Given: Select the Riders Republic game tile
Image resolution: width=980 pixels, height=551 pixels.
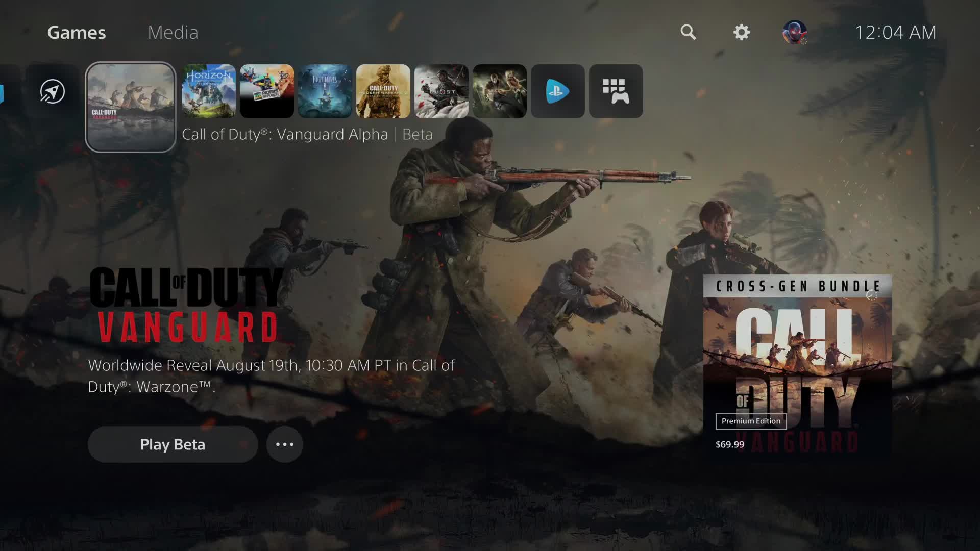Looking at the screenshot, I should click(x=266, y=91).
